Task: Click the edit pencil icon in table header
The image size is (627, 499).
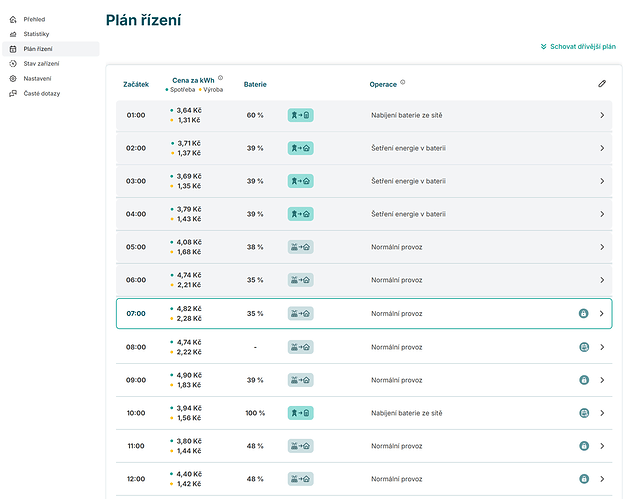Action: (x=602, y=84)
